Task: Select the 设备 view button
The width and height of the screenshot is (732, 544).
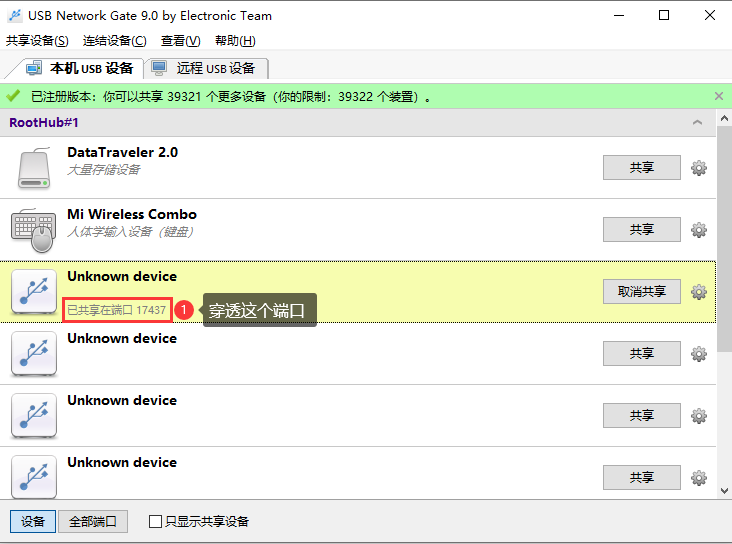Action: coord(33,521)
